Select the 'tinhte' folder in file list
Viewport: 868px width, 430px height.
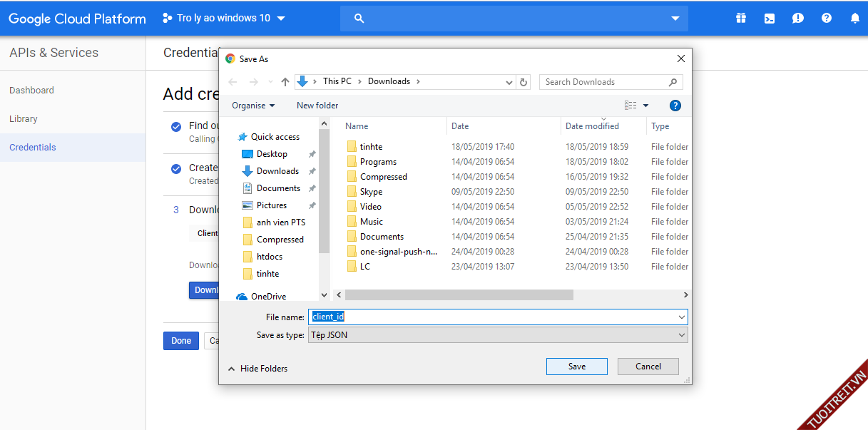[371, 147]
